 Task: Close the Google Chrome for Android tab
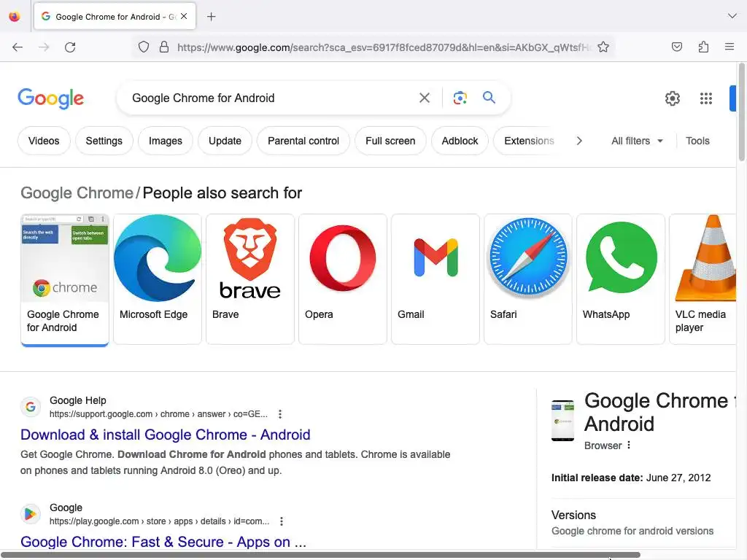coord(184,16)
